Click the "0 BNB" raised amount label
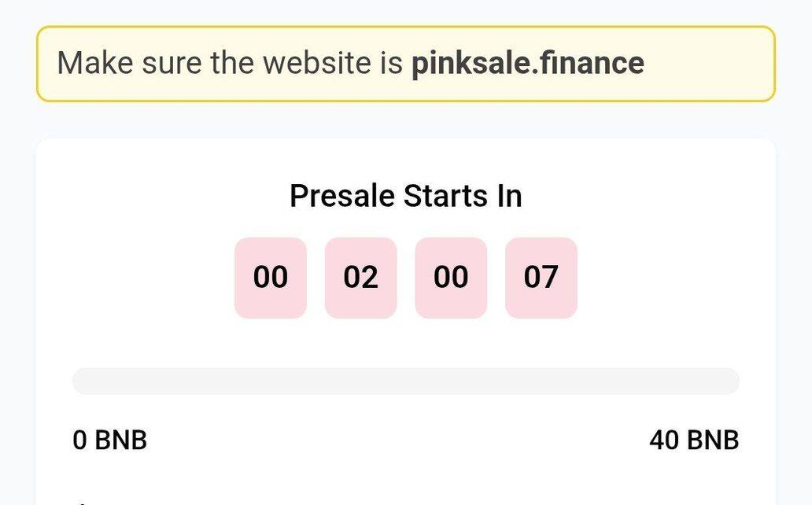The height and width of the screenshot is (505, 812). 109,440
